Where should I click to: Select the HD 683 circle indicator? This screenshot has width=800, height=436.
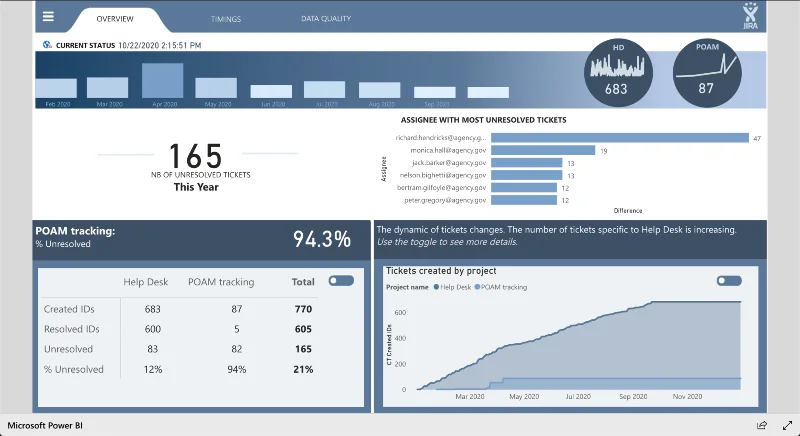point(618,73)
